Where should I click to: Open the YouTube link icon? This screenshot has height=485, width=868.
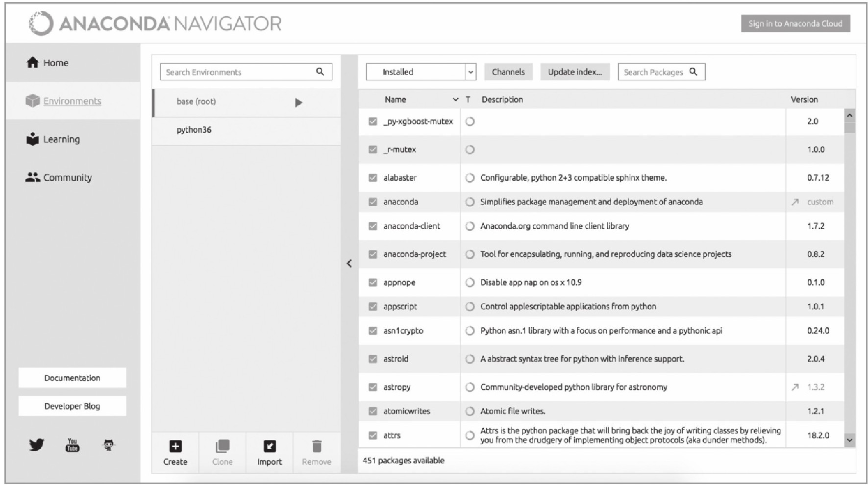[x=72, y=445]
